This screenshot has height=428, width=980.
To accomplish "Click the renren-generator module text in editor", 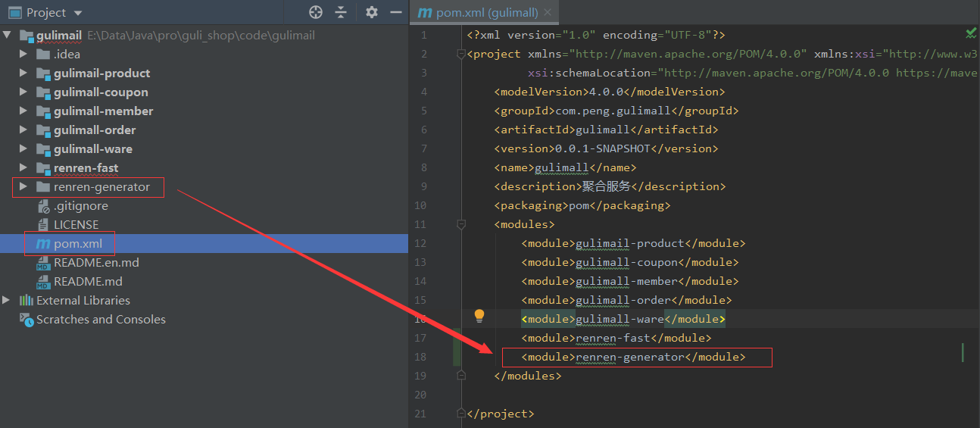I will click(630, 357).
